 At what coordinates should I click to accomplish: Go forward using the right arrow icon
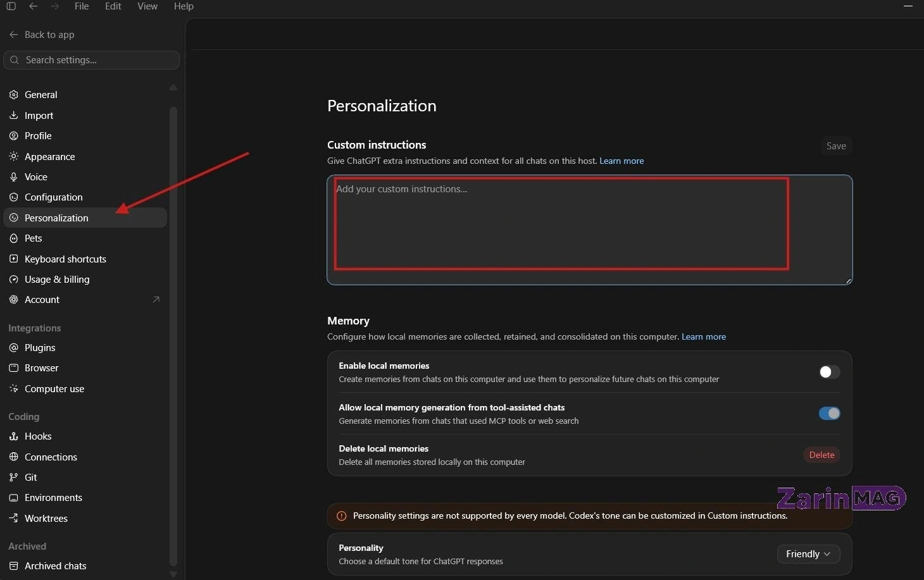[55, 6]
